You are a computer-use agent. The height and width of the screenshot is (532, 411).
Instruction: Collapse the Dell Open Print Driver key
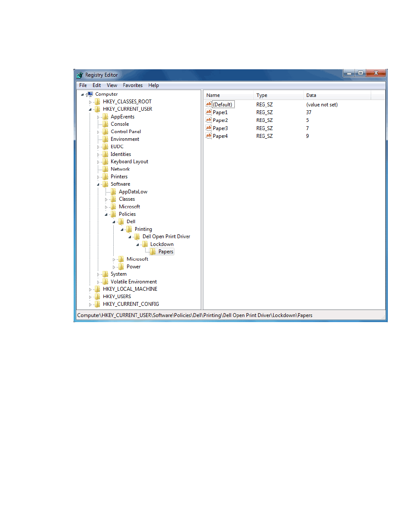pos(130,237)
